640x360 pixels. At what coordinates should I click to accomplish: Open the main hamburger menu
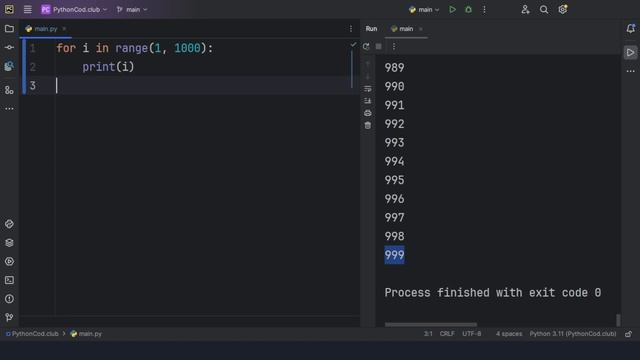[27, 9]
